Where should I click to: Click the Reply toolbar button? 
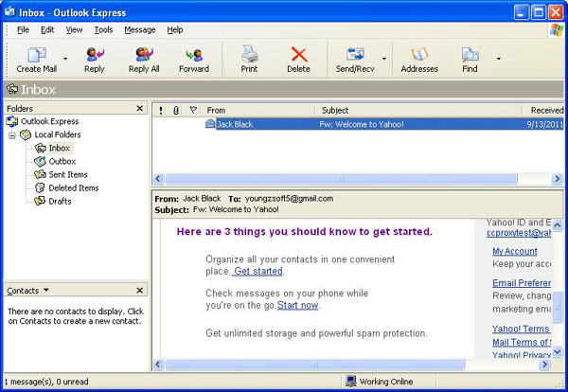pyautogui.click(x=95, y=60)
